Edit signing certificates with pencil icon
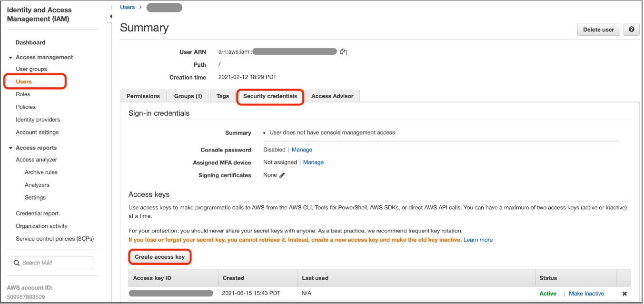This screenshot has width=644, height=304. click(282, 175)
